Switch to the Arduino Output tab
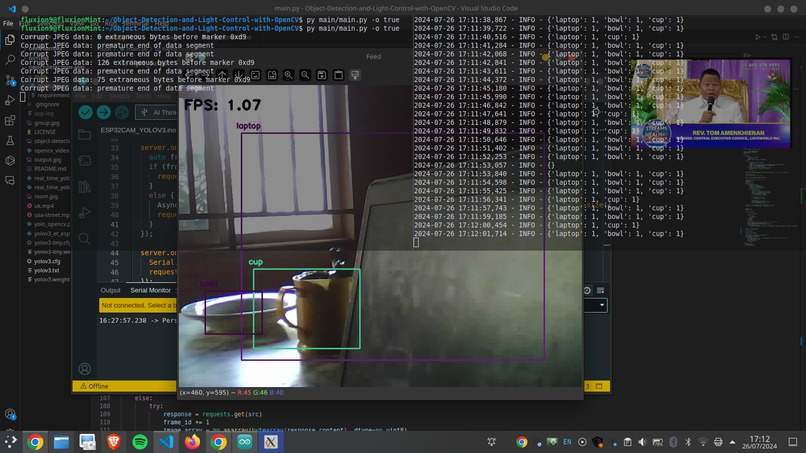Viewport: 806px width, 453px height. [111, 291]
